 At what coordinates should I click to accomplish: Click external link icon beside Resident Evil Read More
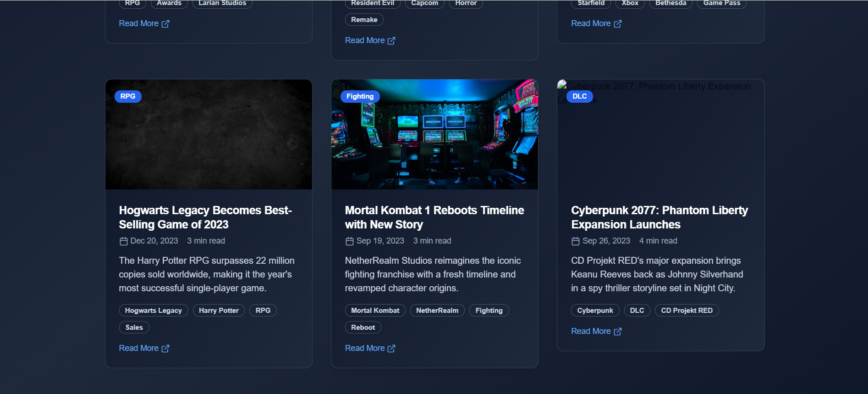(x=391, y=41)
